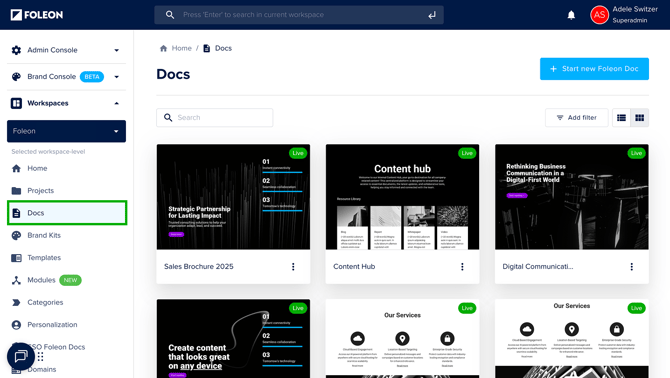Click the Categories tag icon
670x378 pixels.
[16, 302]
